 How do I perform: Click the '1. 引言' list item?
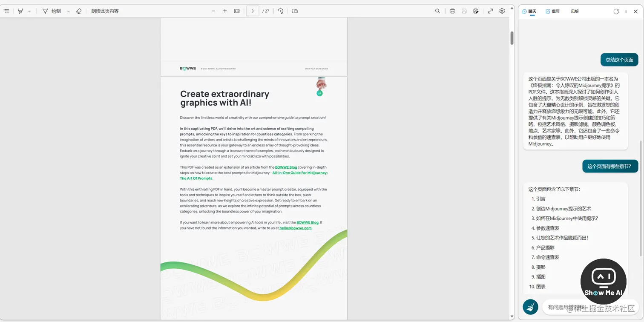[538, 199]
